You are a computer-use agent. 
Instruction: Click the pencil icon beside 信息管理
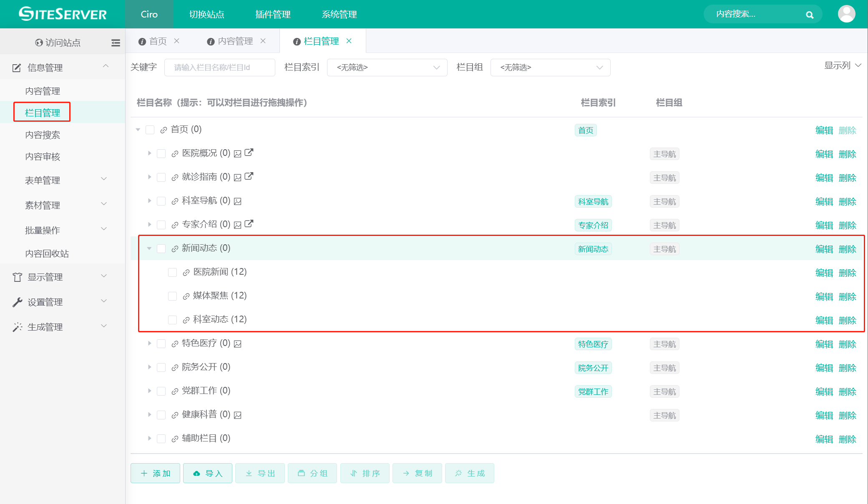pyautogui.click(x=16, y=67)
